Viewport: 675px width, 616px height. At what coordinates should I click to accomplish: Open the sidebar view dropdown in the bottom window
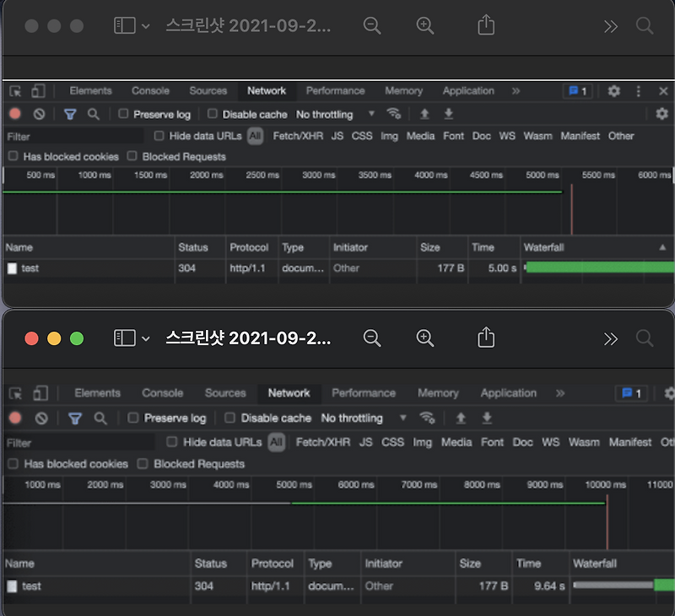145,338
